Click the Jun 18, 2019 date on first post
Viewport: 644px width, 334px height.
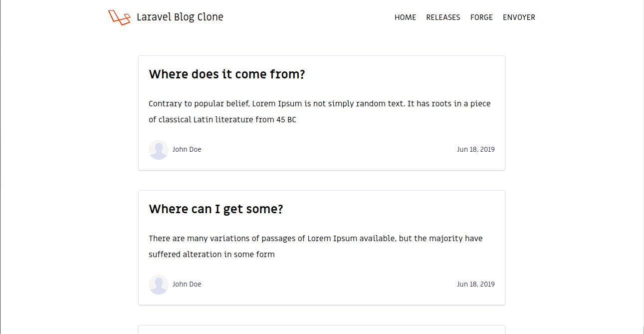[476, 149]
